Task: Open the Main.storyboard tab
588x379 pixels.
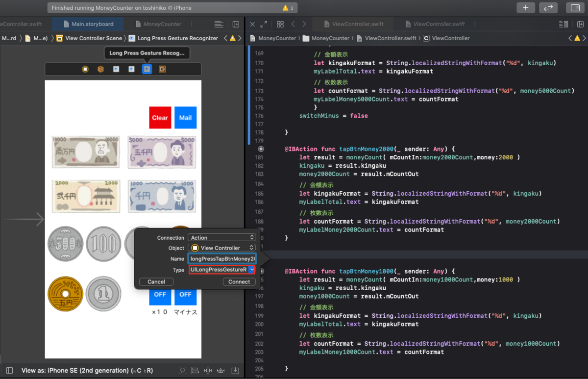Action: click(88, 24)
